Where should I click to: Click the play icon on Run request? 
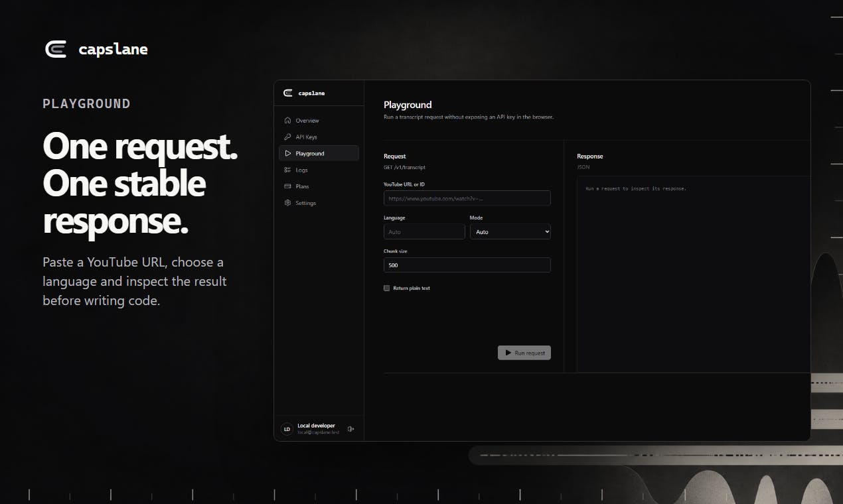[x=508, y=353]
